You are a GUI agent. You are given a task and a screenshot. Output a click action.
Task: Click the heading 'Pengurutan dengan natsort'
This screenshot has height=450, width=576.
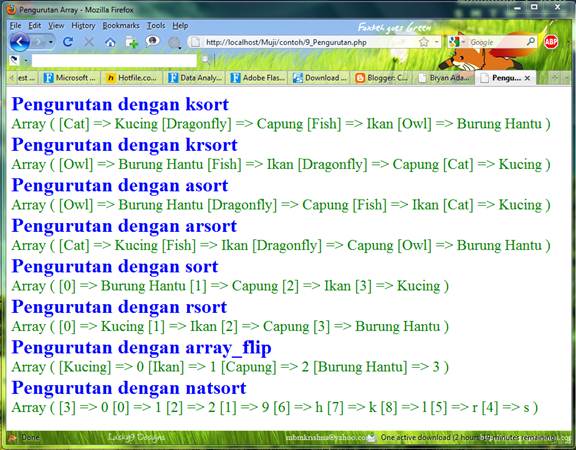129,388
